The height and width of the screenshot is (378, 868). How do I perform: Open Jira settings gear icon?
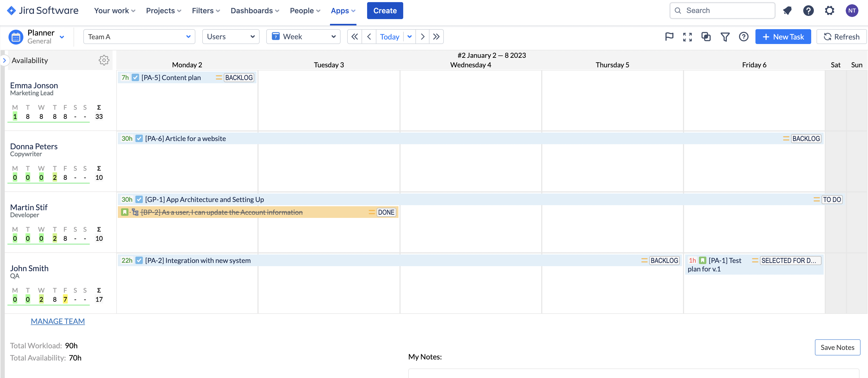point(830,10)
